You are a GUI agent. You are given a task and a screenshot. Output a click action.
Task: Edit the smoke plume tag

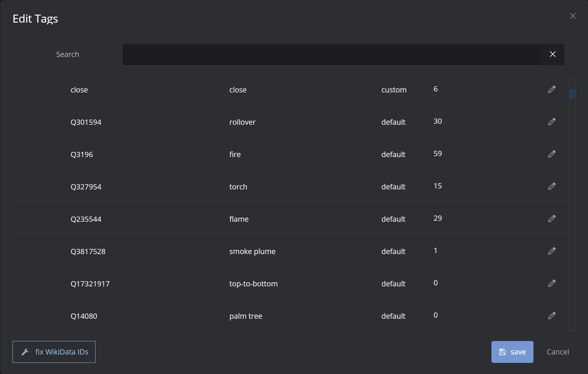552,251
